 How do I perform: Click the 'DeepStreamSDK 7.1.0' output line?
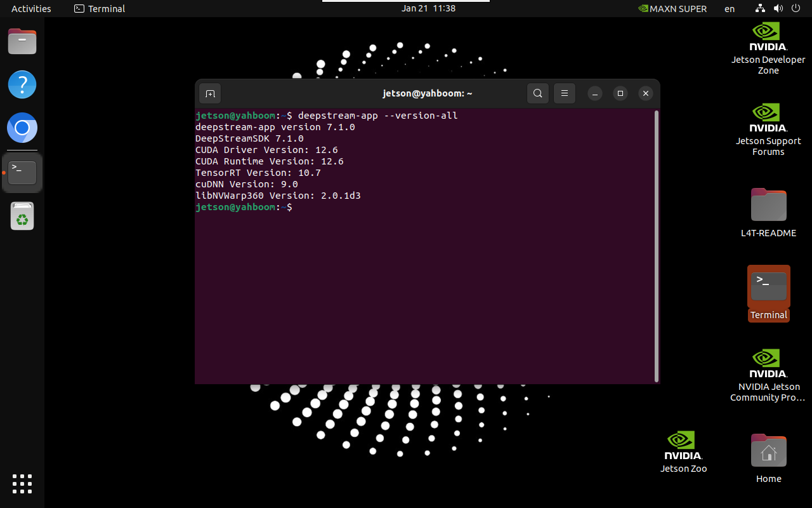[249, 138]
